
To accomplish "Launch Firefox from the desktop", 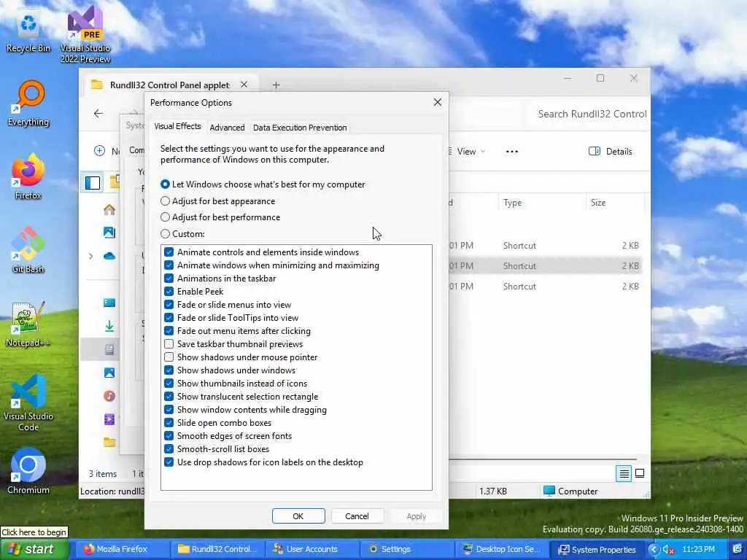I will click(x=28, y=176).
